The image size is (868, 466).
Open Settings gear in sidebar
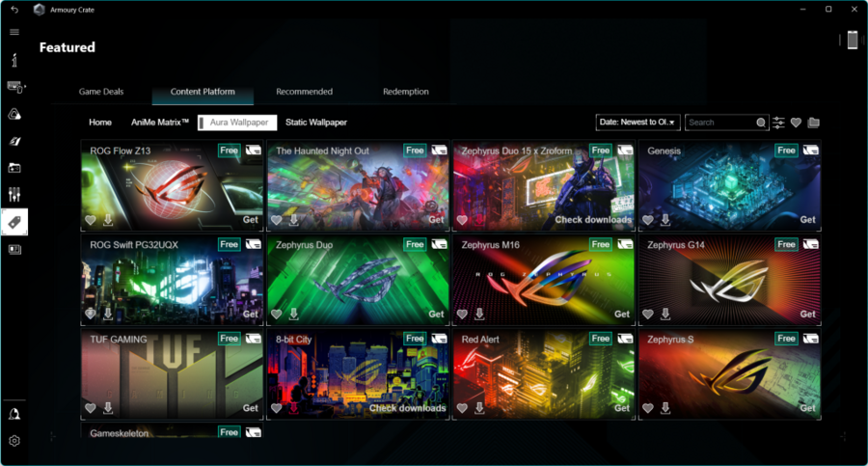tap(14, 441)
